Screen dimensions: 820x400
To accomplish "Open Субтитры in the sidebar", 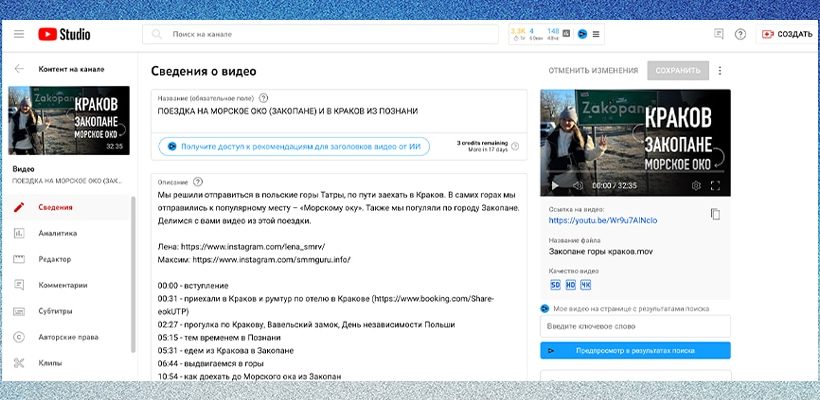I will [56, 310].
